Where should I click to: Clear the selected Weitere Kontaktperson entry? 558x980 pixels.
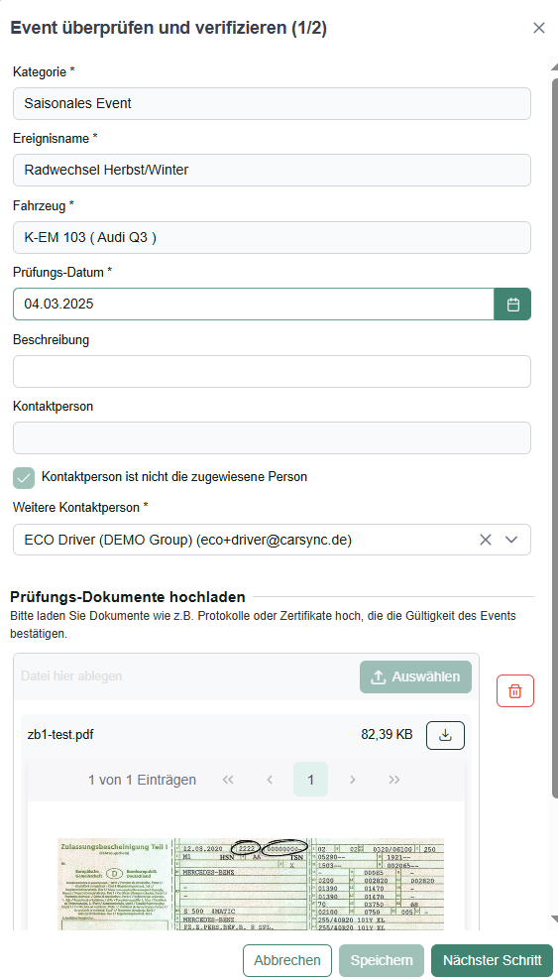point(485,540)
